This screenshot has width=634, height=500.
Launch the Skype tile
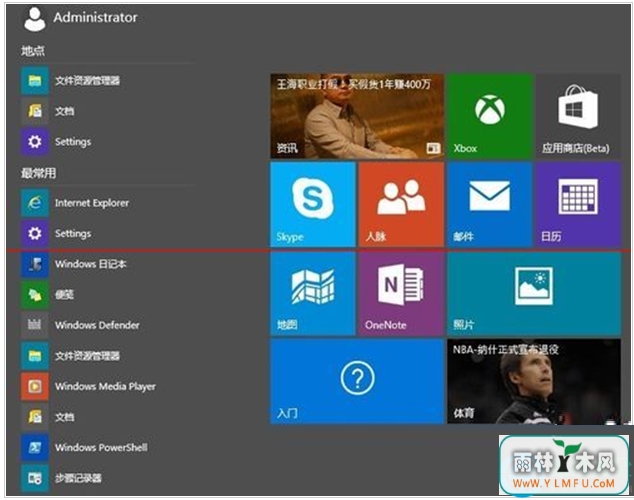point(313,205)
